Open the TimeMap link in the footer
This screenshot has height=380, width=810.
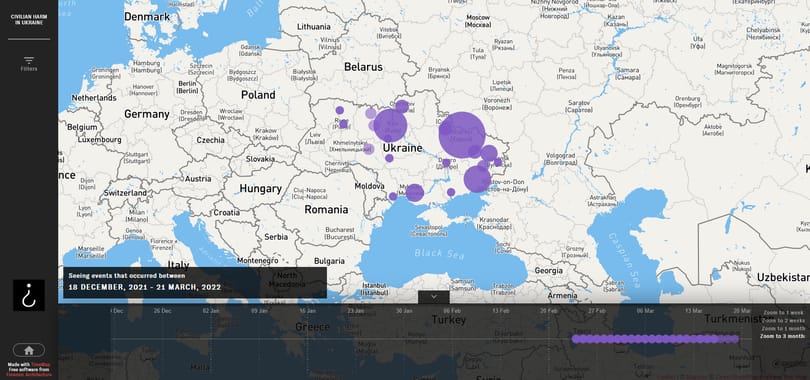tap(41, 365)
